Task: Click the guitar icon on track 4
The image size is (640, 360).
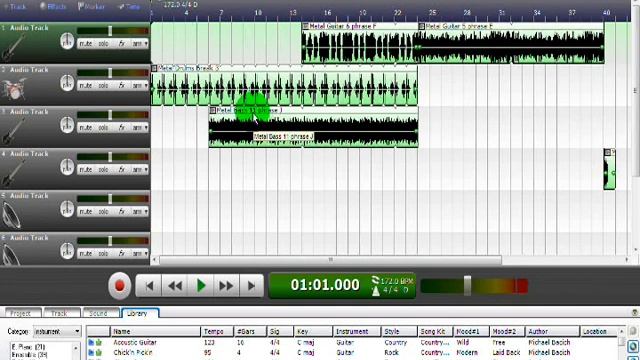Action: (x=13, y=173)
